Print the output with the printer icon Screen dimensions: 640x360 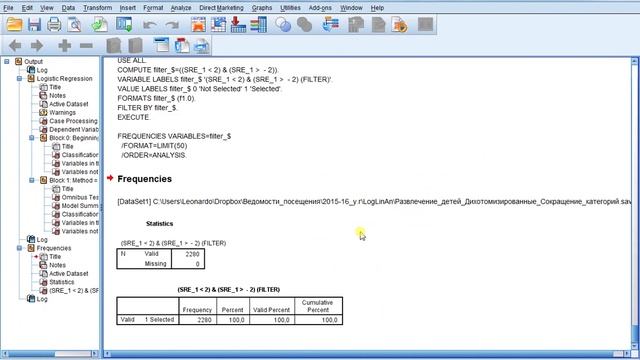tap(54, 25)
